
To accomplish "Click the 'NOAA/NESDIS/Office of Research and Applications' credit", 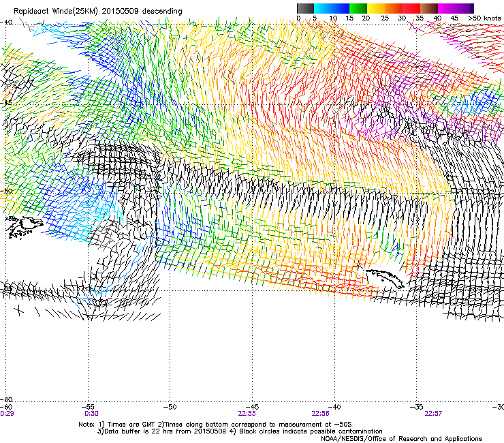I will pos(401,439).
